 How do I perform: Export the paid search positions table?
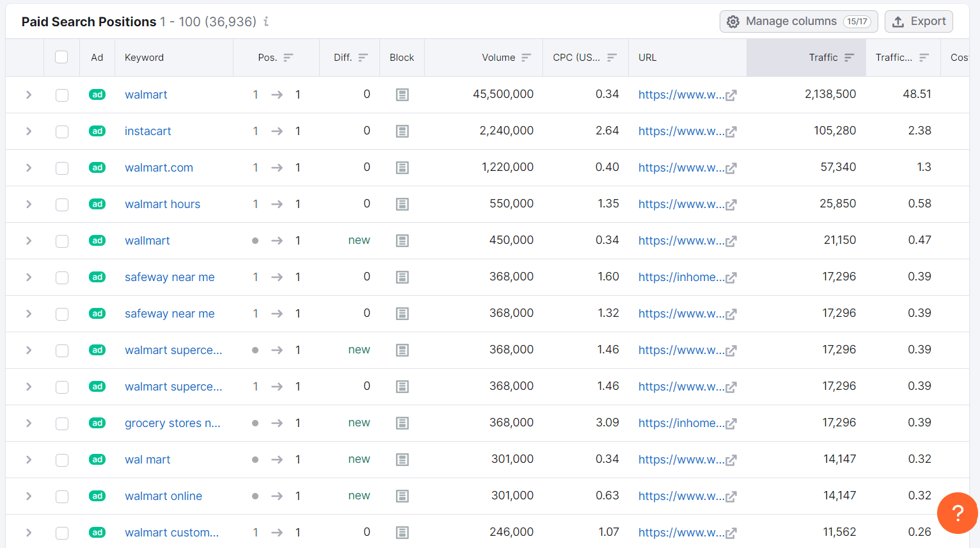pos(919,21)
